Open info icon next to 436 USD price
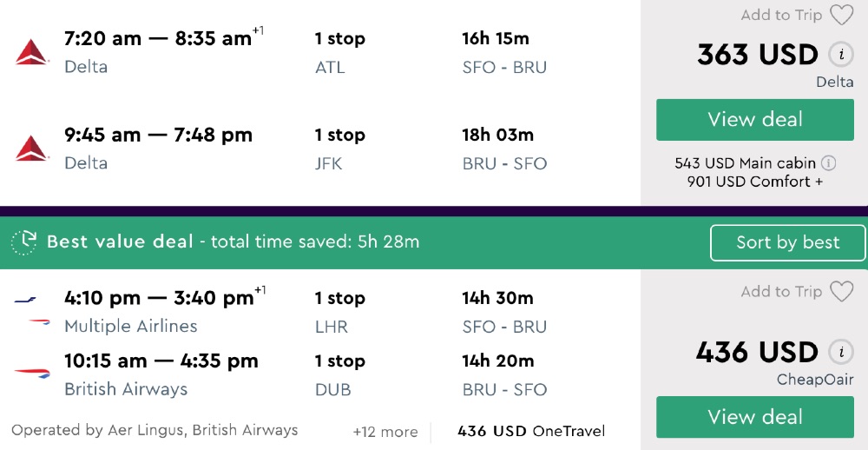 point(839,352)
